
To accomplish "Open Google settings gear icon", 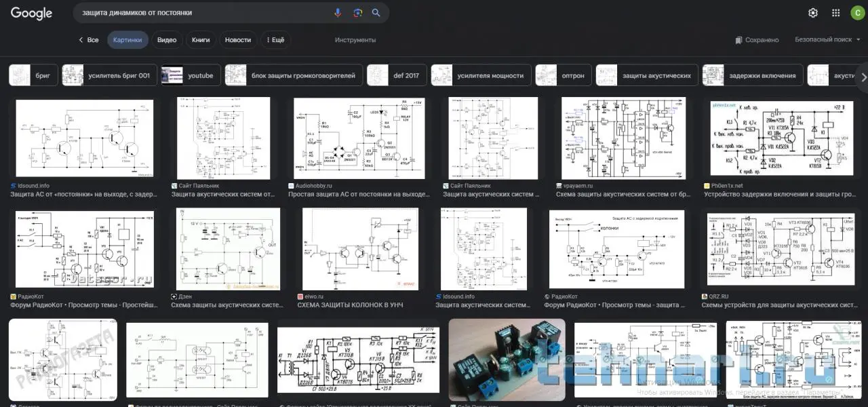I will (x=813, y=13).
